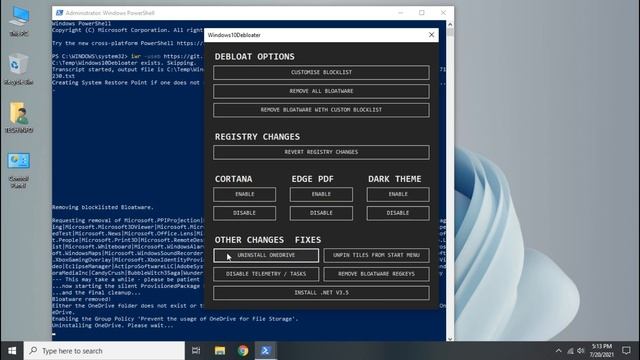The height and width of the screenshot is (360, 640).
Task: Maximize the PowerShell window
Action: (x=422, y=13)
